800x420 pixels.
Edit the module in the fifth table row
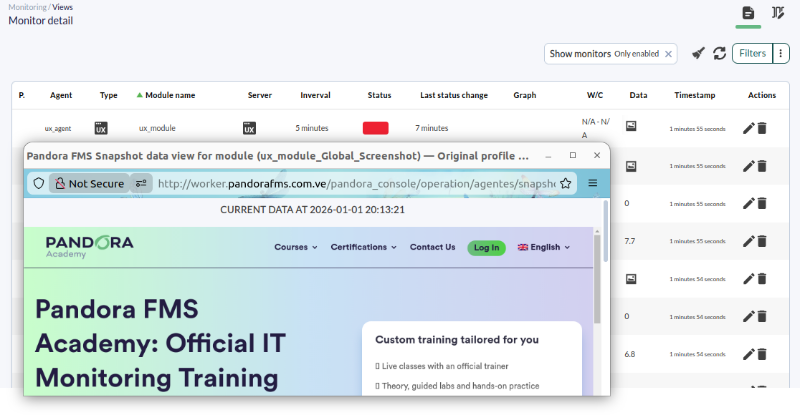click(x=748, y=279)
